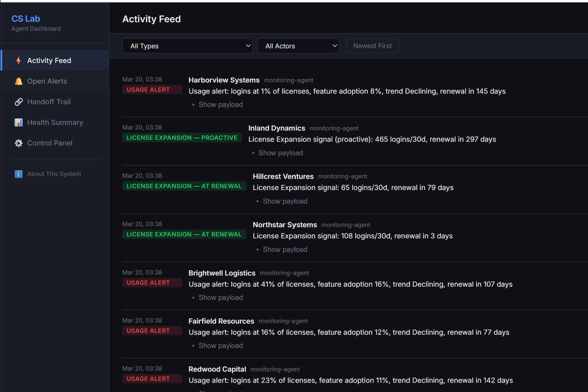The width and height of the screenshot is (588, 392).
Task: Click the USAGE ALERT badge for Redwood Capital
Action: (152, 379)
